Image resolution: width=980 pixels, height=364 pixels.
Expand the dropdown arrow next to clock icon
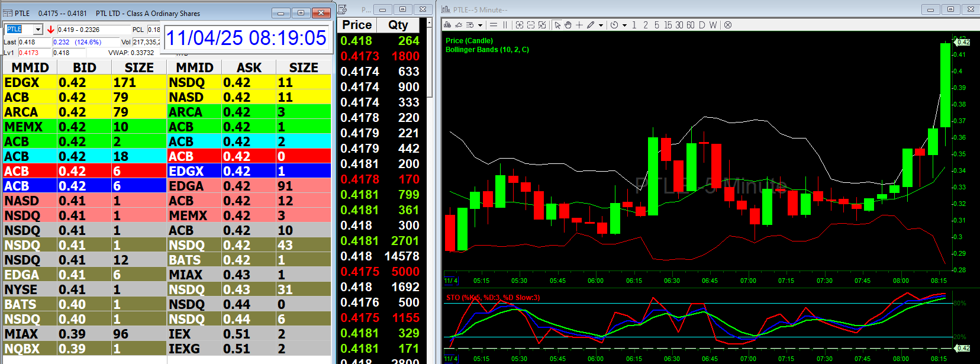(x=624, y=25)
